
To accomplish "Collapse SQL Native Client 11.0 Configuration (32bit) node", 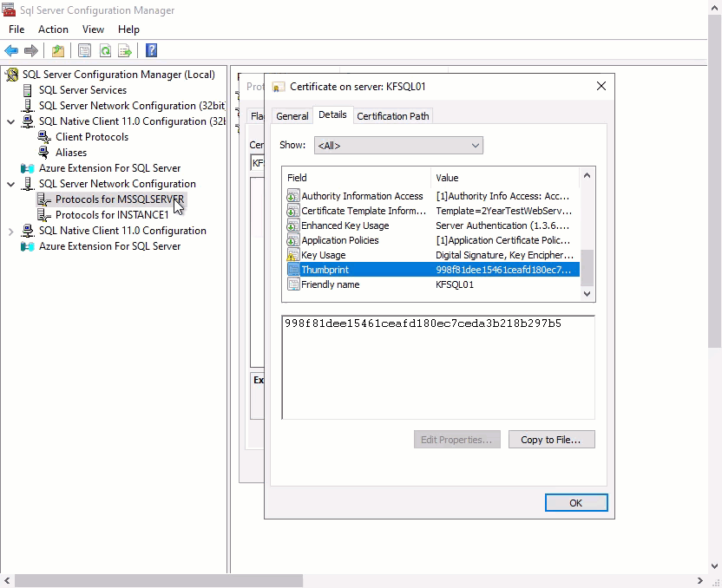I will pos(10,122).
